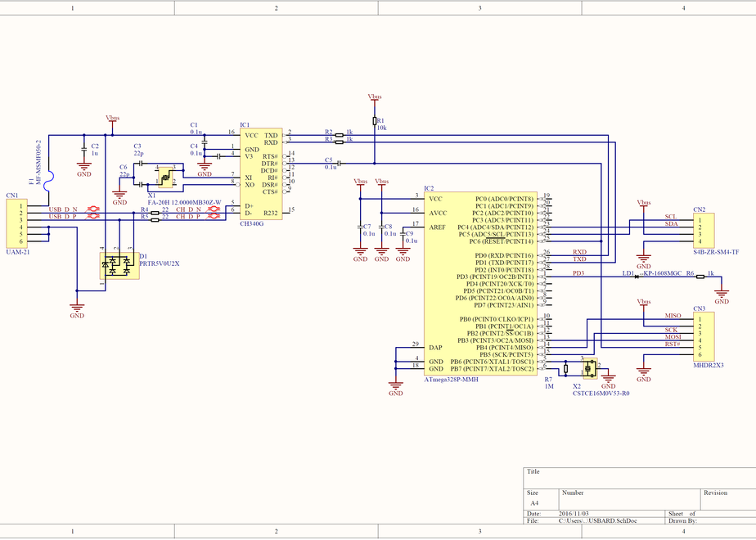Screen dimensions: 756x540
Task: Click capacitor C3 symbol
Action: pyautogui.click(x=140, y=164)
